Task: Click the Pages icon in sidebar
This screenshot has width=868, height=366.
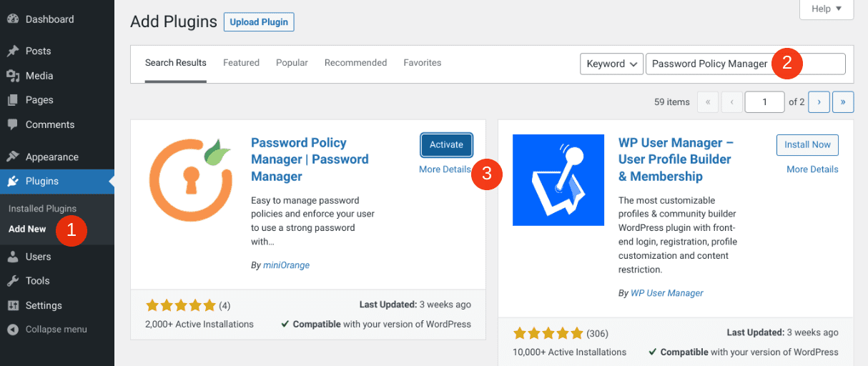Action: pos(13,100)
